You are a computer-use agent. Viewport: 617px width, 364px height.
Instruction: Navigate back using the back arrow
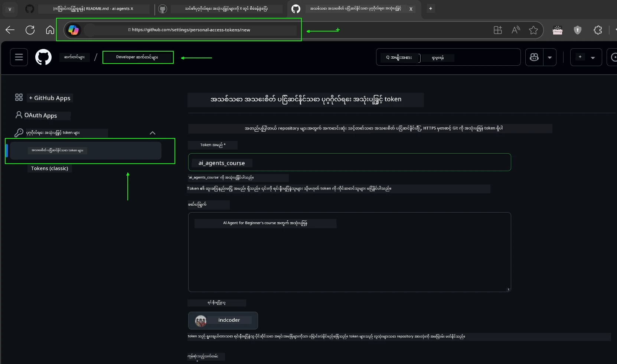10,30
